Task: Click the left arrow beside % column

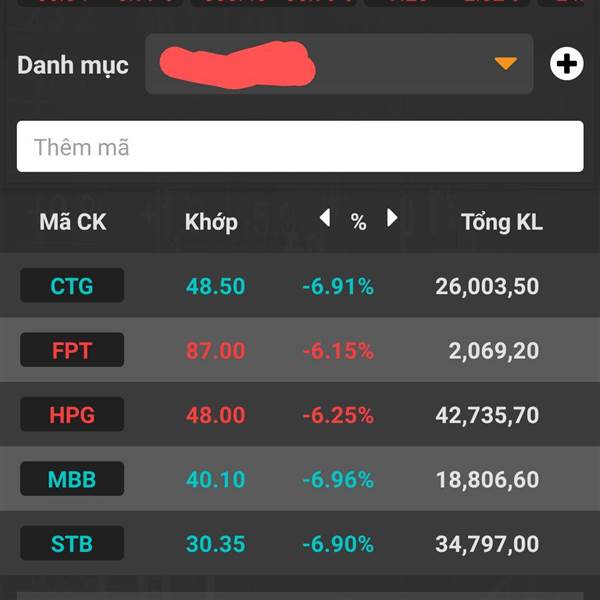Action: click(x=325, y=218)
